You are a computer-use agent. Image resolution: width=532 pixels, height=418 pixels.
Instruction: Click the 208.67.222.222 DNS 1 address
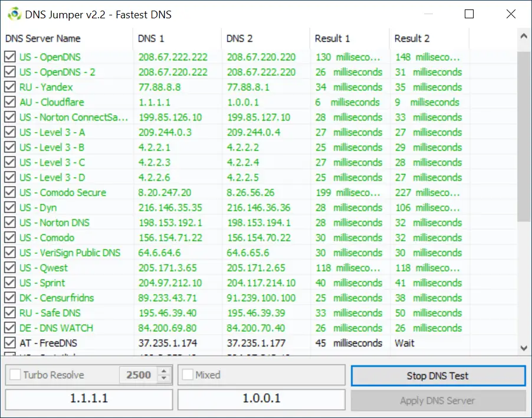[173, 57]
